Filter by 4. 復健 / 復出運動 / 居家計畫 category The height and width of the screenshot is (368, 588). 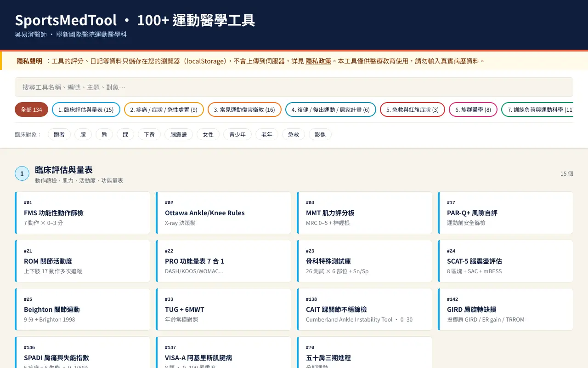(331, 109)
